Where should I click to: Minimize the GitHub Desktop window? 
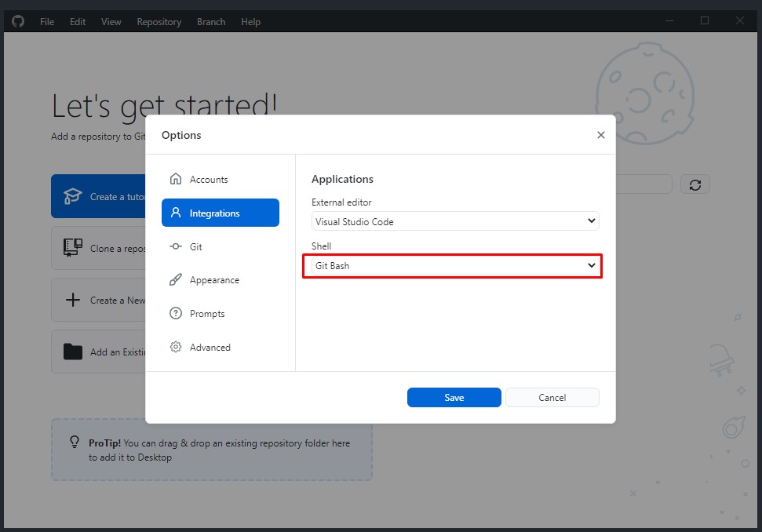pyautogui.click(x=669, y=21)
